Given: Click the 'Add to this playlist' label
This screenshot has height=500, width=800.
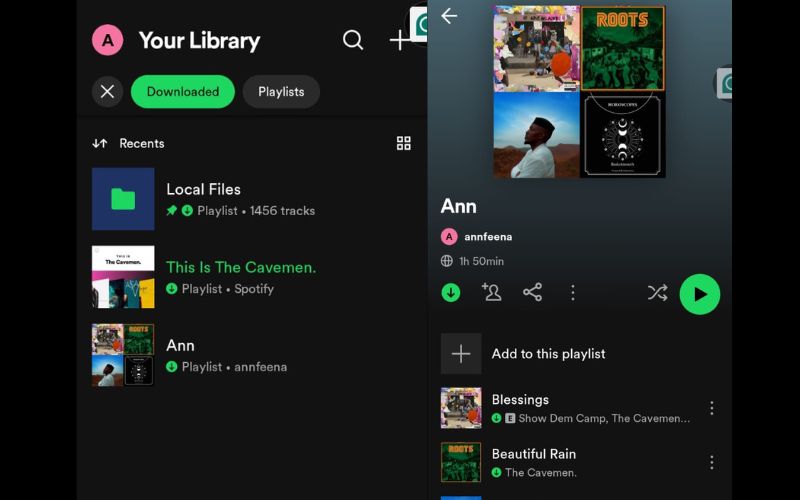Looking at the screenshot, I should [548, 354].
